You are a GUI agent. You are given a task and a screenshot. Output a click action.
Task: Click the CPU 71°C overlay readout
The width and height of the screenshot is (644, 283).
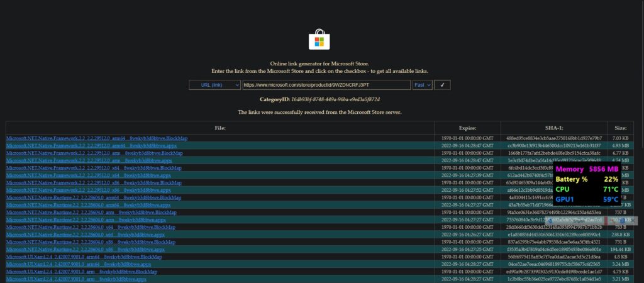coord(587,189)
